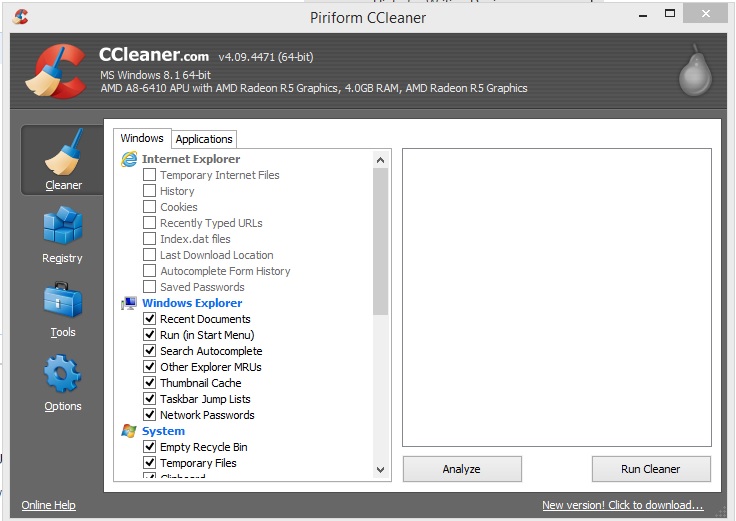736x521 pixels.
Task: Disable Run (in Start Menu) checkbox
Action: coord(149,335)
